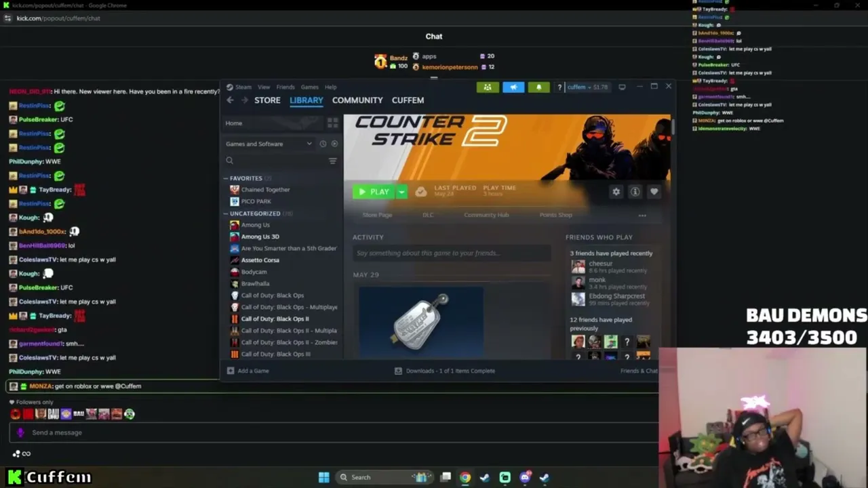Viewport: 868px width, 488px height.
Task: Open Steam friends green button
Action: (x=488, y=87)
